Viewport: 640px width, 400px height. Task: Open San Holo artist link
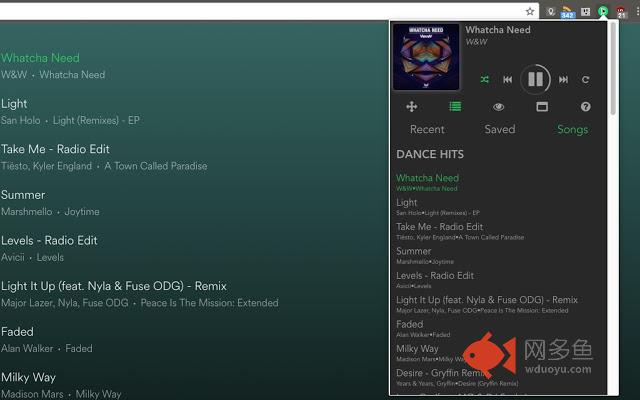pos(20,120)
